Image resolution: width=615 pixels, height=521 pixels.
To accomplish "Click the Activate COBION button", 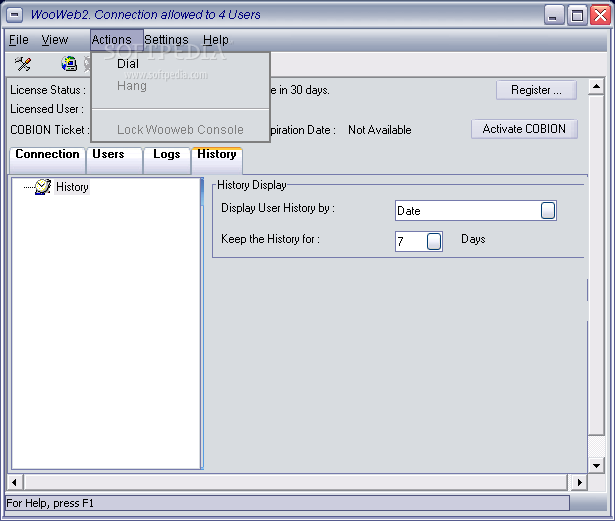I will coord(524,129).
